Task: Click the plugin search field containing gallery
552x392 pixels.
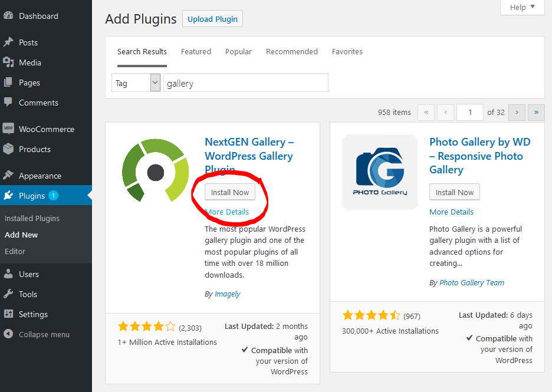Action: click(x=246, y=83)
